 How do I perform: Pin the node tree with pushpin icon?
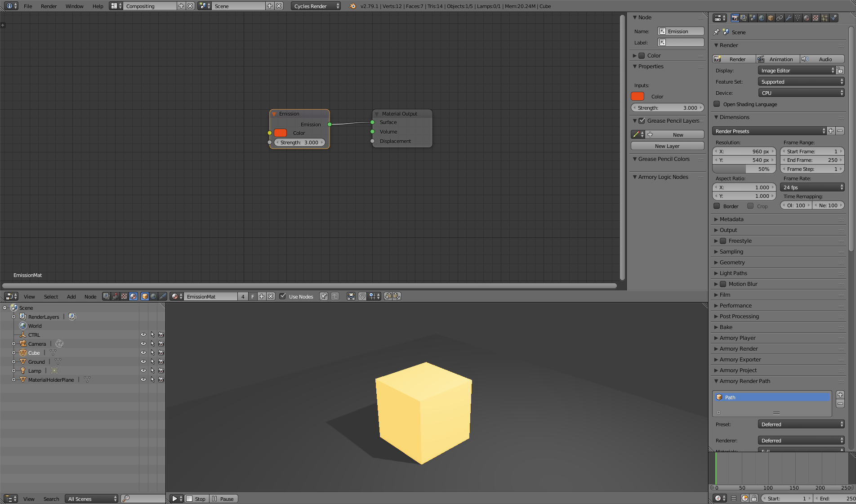(x=324, y=296)
